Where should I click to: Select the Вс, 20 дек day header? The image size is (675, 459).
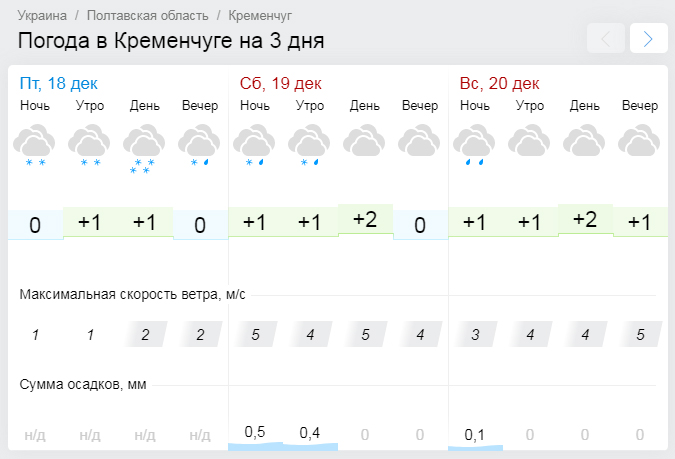coord(499,83)
